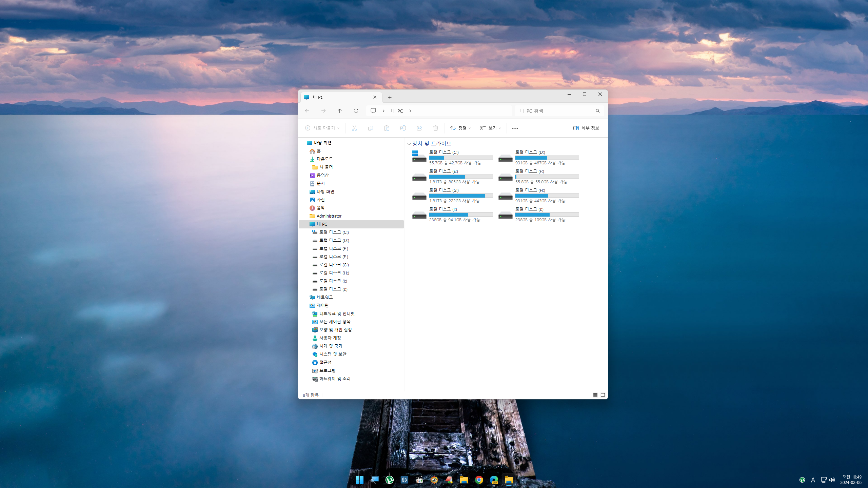Switch to large thumbnails view icon
The height and width of the screenshot is (488, 868).
point(603,395)
